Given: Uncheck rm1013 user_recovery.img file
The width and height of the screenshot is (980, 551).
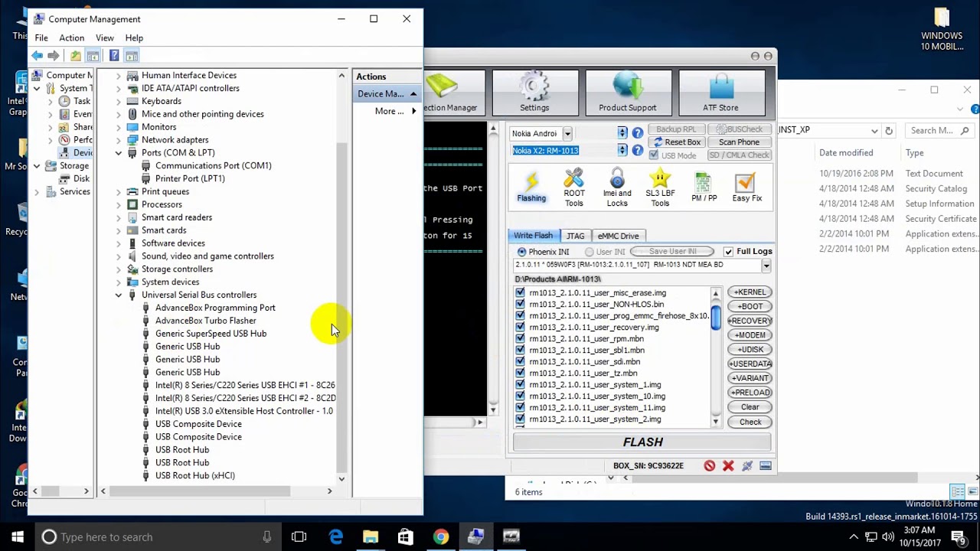Looking at the screenshot, I should (x=521, y=328).
